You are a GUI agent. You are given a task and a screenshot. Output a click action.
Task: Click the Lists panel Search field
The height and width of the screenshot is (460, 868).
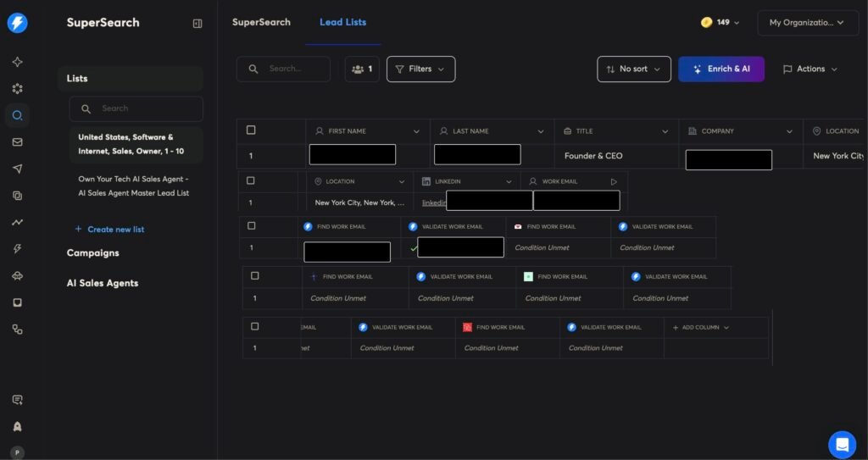[x=136, y=109]
